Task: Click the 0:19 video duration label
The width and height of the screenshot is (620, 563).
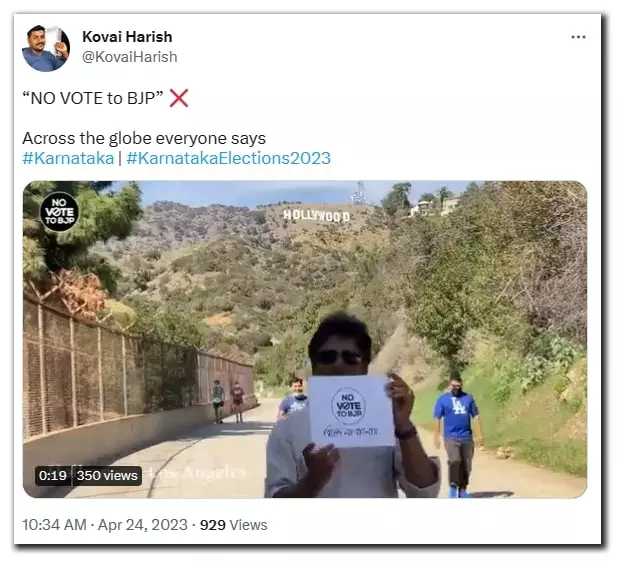Action: (53, 475)
